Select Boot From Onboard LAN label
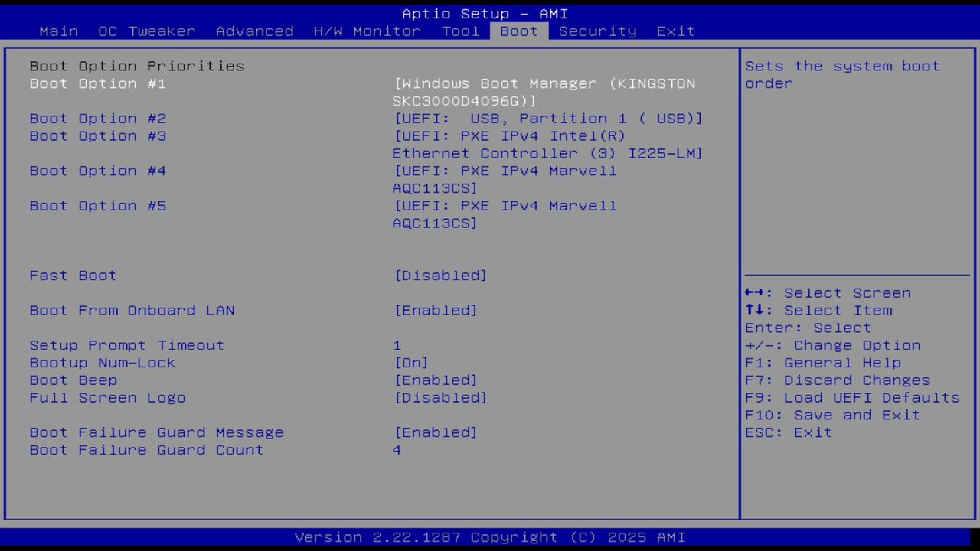The height and width of the screenshot is (551, 980). coord(132,311)
